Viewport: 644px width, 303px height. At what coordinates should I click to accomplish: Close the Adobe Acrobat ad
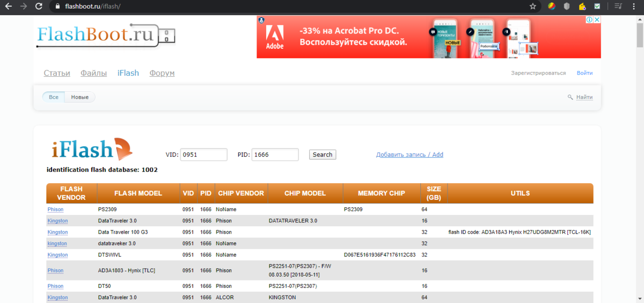597,19
